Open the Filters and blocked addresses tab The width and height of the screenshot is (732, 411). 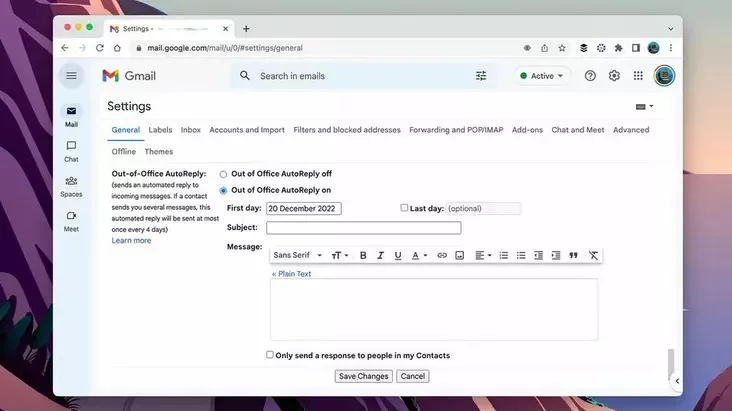click(x=347, y=130)
